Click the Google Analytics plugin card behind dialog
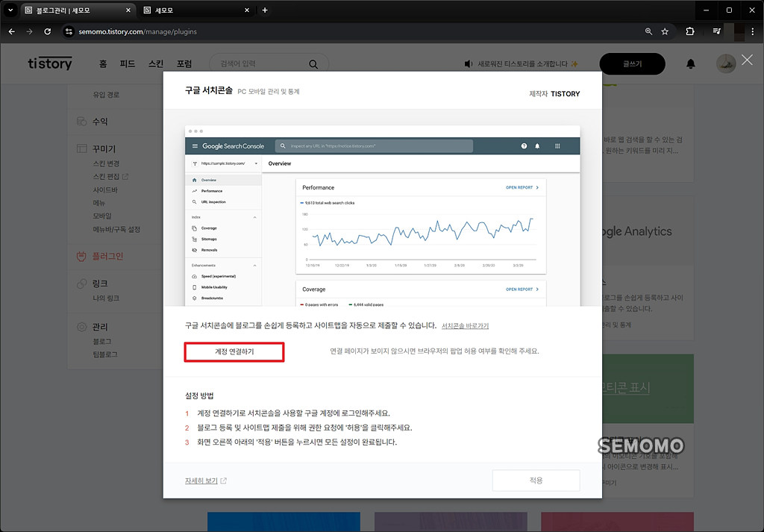764x532 pixels. (x=648, y=268)
